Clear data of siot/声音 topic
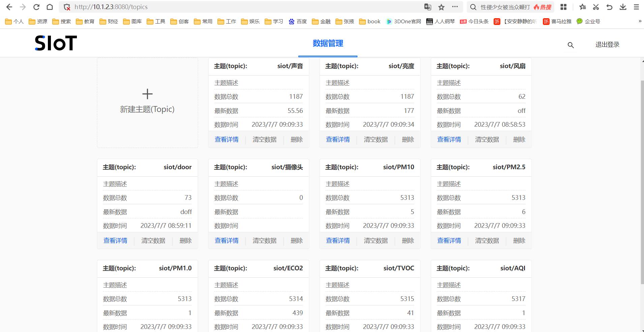Viewport: 644px width, 332px height. [264, 140]
